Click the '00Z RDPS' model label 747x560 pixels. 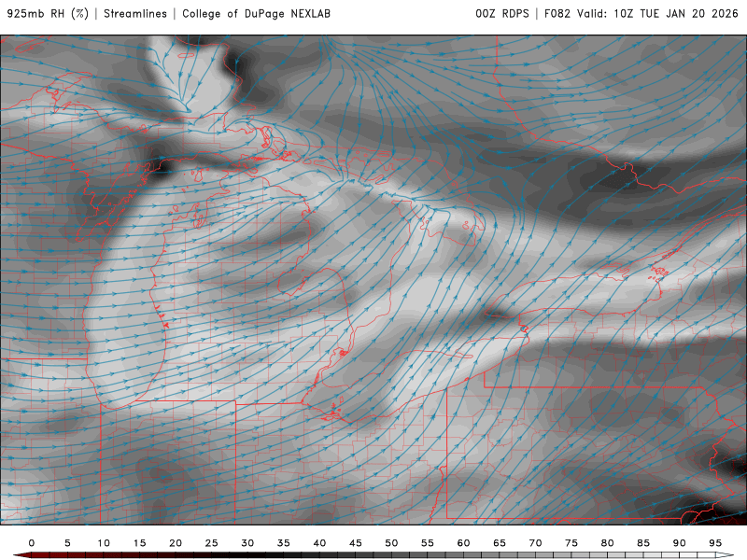502,14
